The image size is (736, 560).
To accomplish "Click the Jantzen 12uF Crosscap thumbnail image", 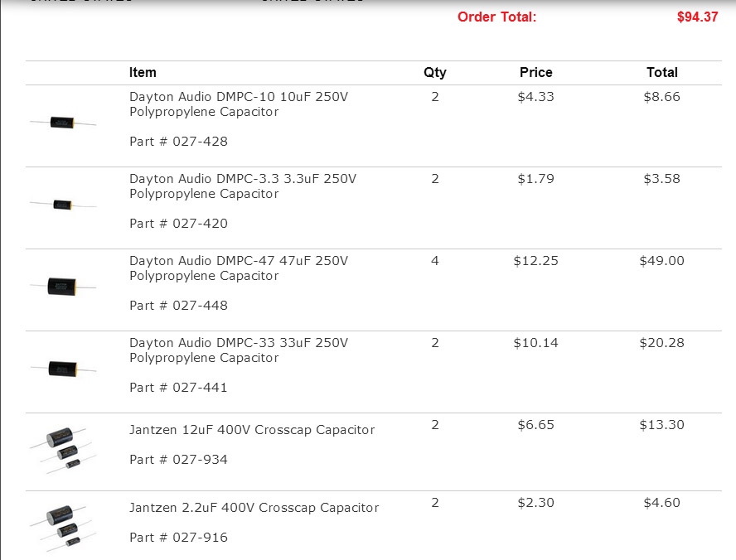I will click(62, 449).
